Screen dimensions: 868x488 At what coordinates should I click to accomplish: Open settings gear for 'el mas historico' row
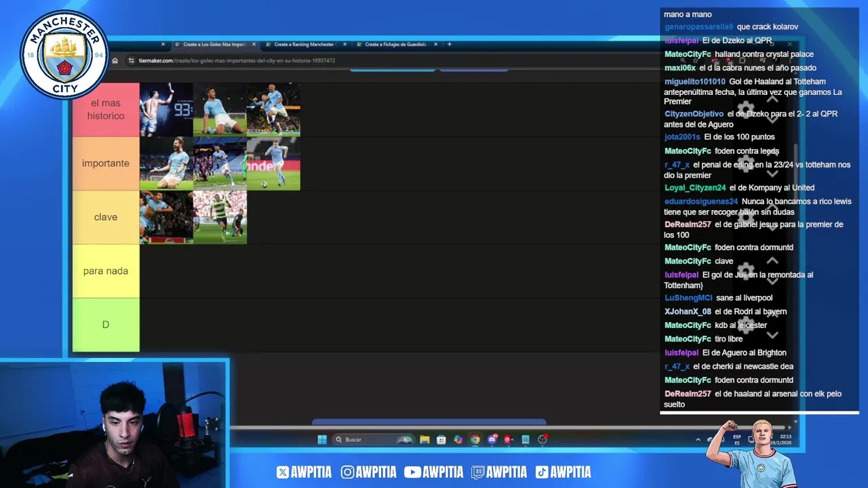pos(746,109)
